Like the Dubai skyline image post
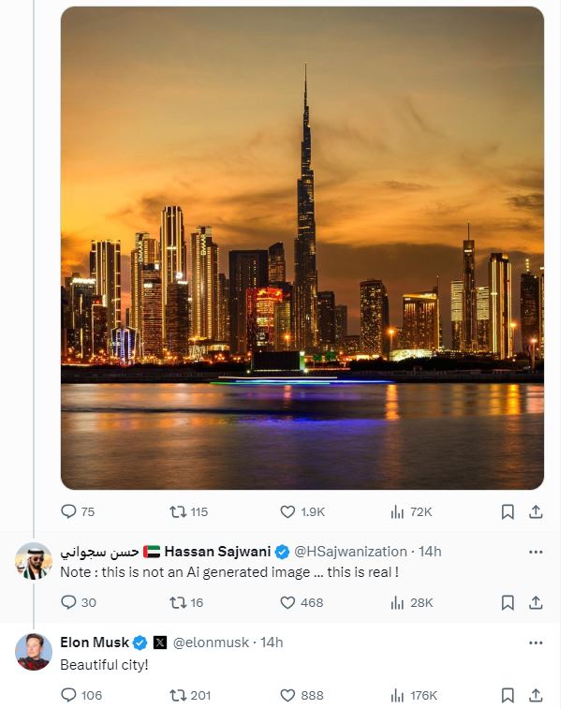 [301, 511]
